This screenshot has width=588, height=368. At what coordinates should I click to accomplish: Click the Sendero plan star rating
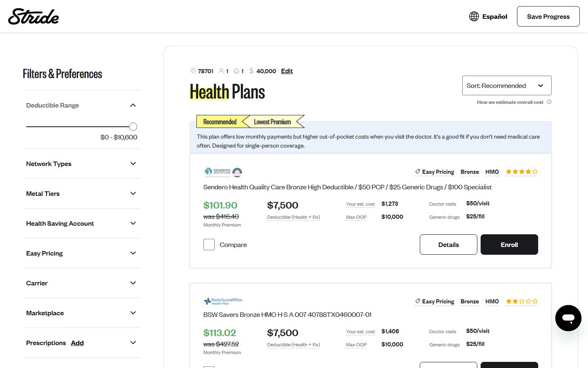(x=522, y=172)
